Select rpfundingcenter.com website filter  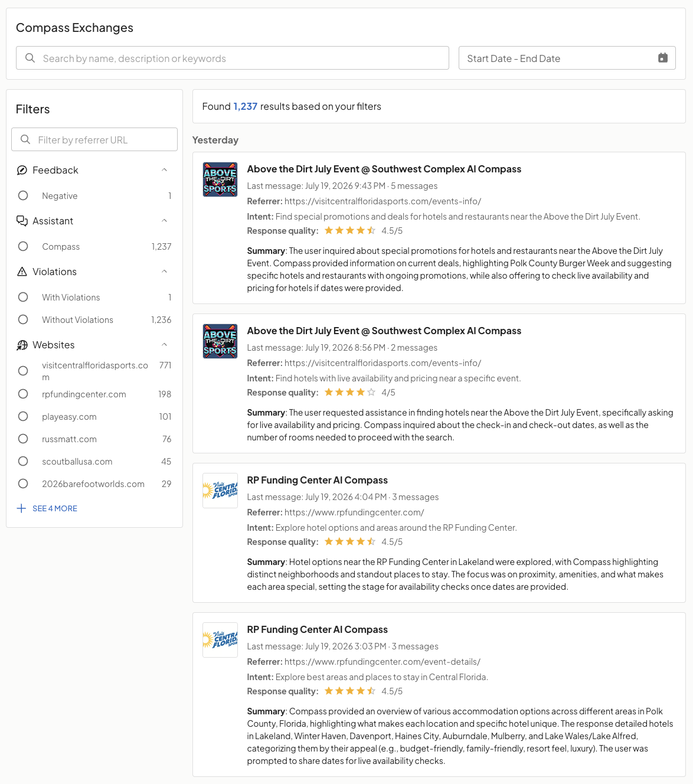(23, 394)
